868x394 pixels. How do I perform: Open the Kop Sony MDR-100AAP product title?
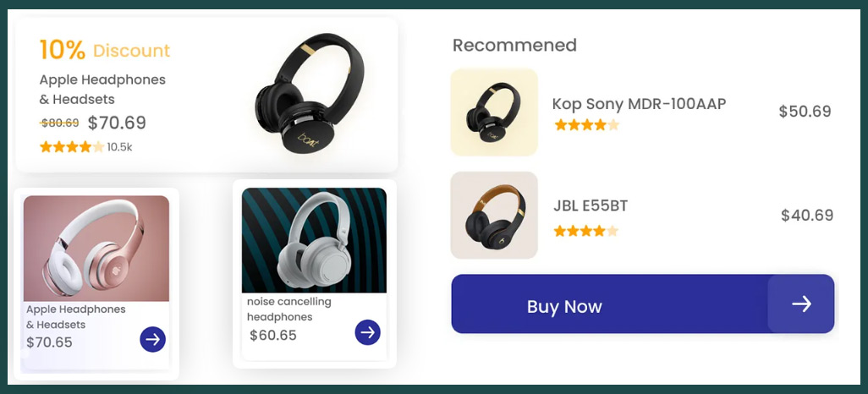pos(639,104)
